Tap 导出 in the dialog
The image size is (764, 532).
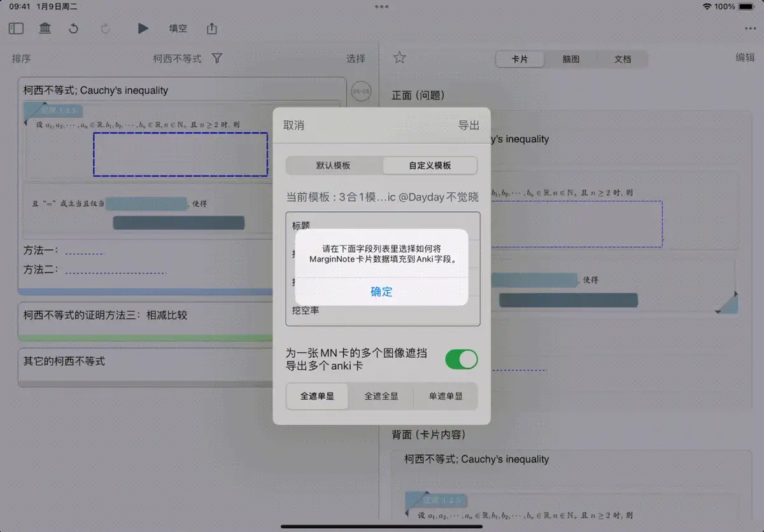[x=469, y=125]
